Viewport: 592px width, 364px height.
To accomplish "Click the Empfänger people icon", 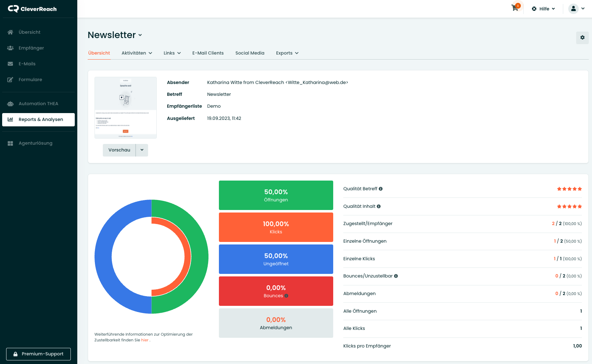I will coord(10,48).
